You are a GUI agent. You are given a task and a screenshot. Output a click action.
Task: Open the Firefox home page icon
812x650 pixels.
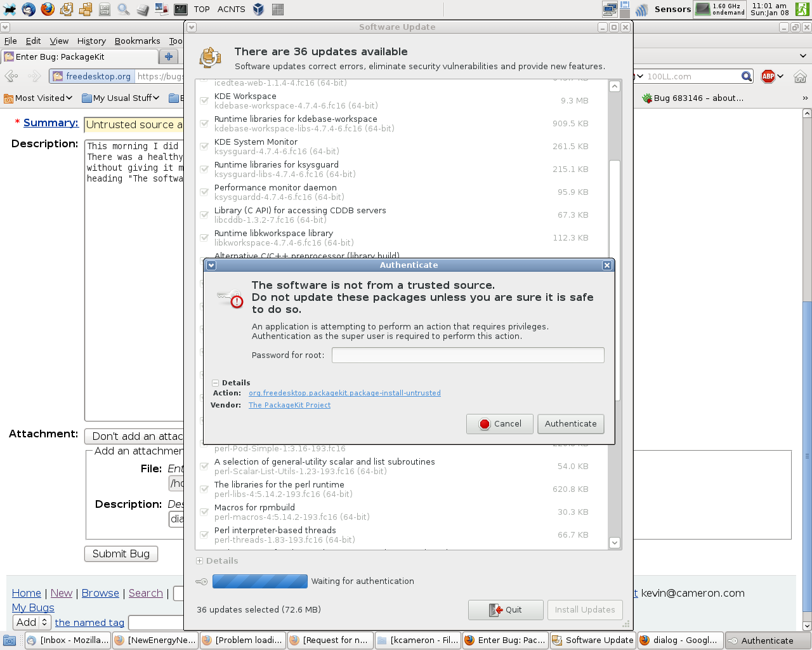(800, 76)
